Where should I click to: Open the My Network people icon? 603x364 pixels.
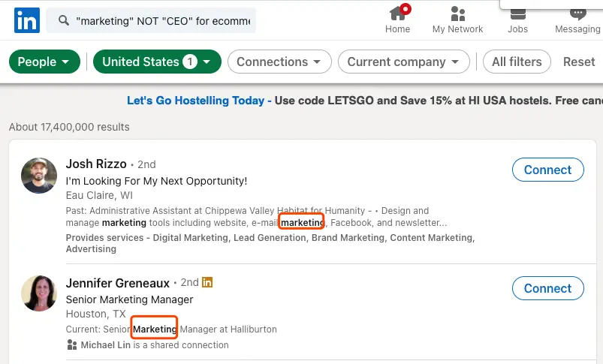click(x=457, y=14)
